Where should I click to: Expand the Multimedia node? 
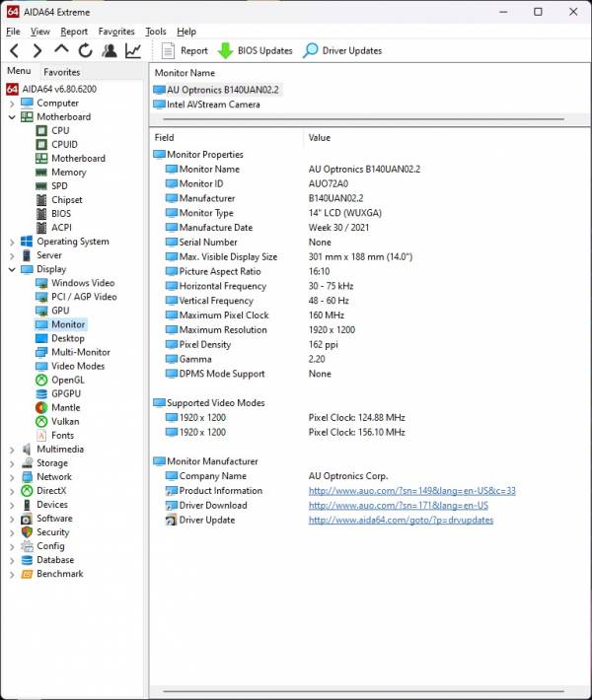pyautogui.click(x=12, y=450)
